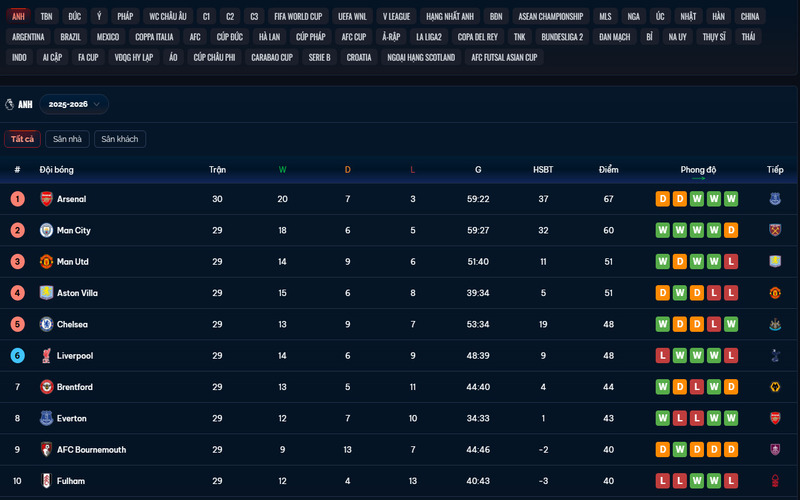Sort table by 'Điểm' column header
Screen dimensions: 800x500
pos(608,170)
